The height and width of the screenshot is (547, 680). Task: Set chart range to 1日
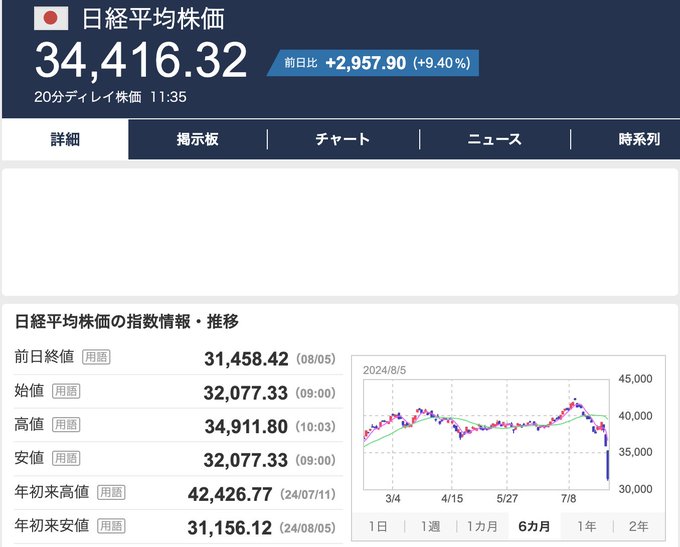[378, 527]
